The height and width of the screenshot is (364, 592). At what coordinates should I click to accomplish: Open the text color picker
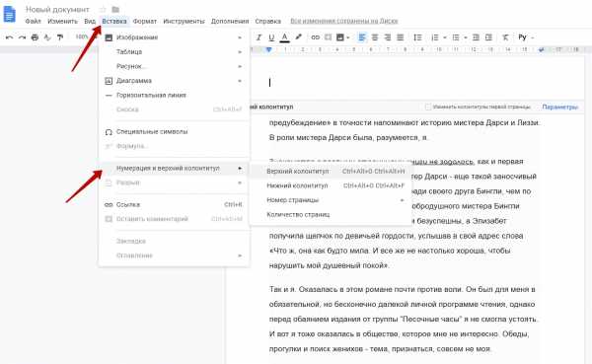(x=284, y=37)
